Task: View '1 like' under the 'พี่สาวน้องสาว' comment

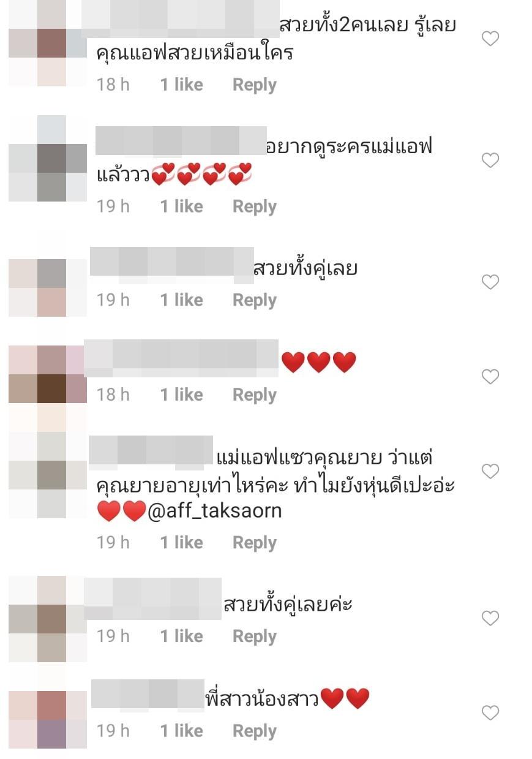Action: [x=182, y=731]
